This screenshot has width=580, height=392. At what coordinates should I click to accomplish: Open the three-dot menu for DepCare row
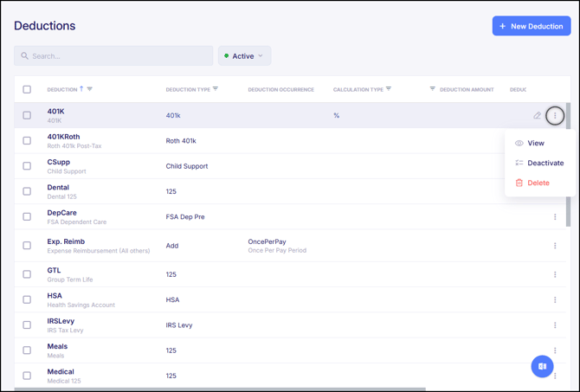point(555,217)
